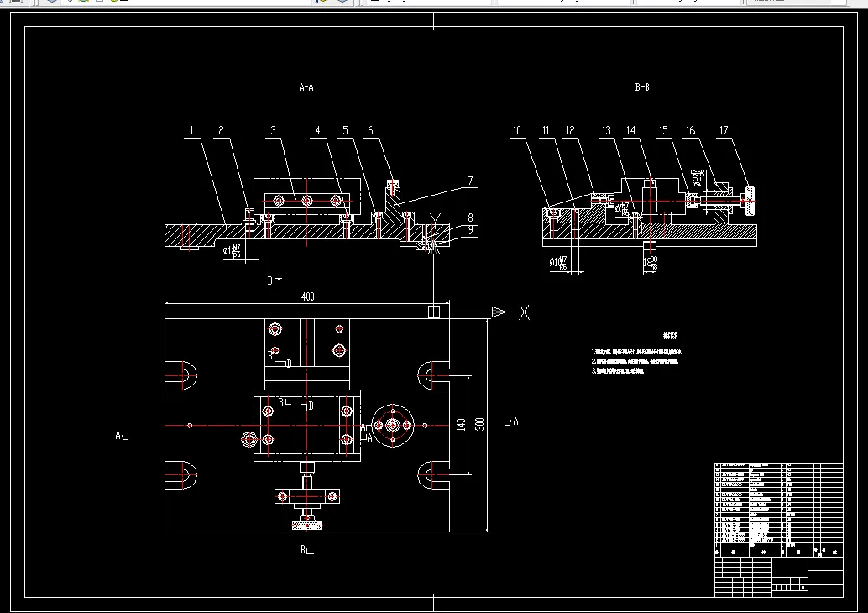
Task: Click part callout number 9
Action: 471,230
